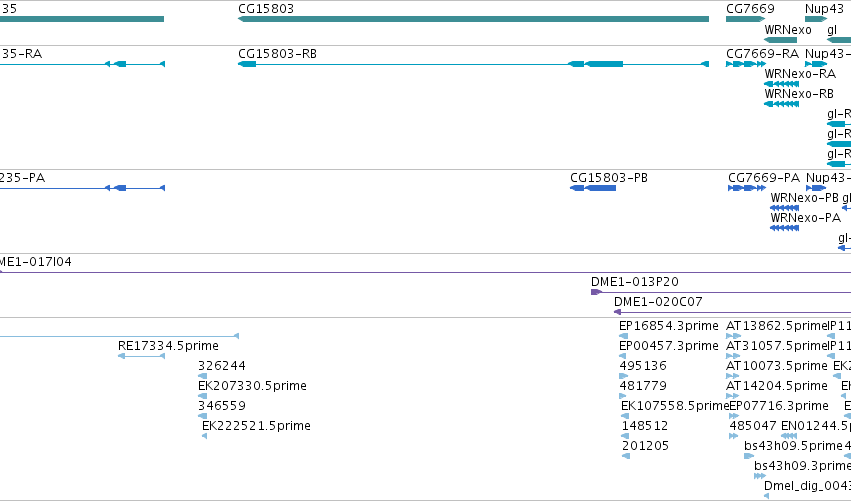Click the CG7669-PA protein feature
851x501 pixels.
(747, 188)
